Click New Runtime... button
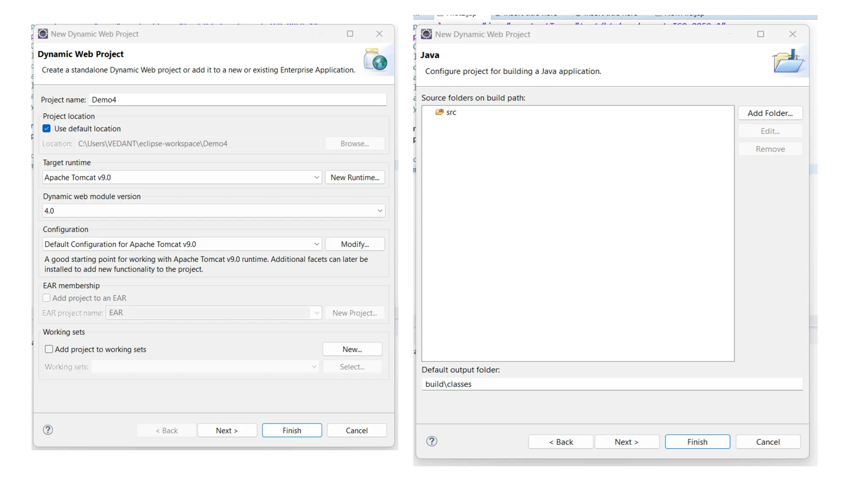Screen dimensions: 868x488 click(355, 177)
